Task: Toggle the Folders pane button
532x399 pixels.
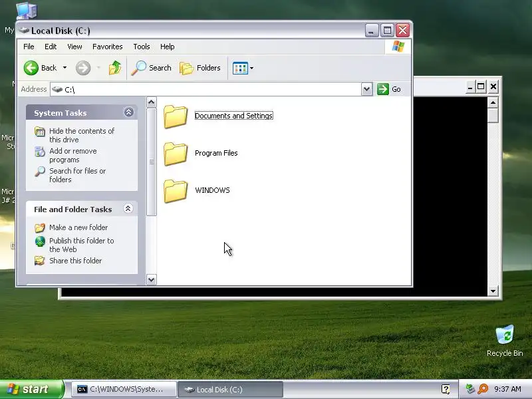Action: click(200, 68)
